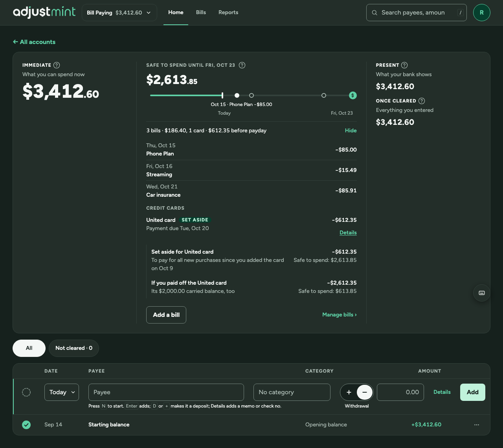Click the Phone Plan marker on timeline
The width and height of the screenshot is (503, 448).
click(x=237, y=95)
